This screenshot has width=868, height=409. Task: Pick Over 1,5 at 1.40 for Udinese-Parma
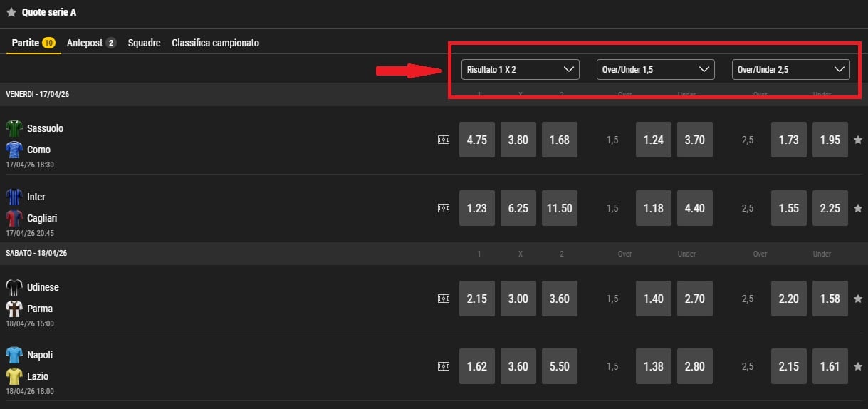pyautogui.click(x=654, y=299)
